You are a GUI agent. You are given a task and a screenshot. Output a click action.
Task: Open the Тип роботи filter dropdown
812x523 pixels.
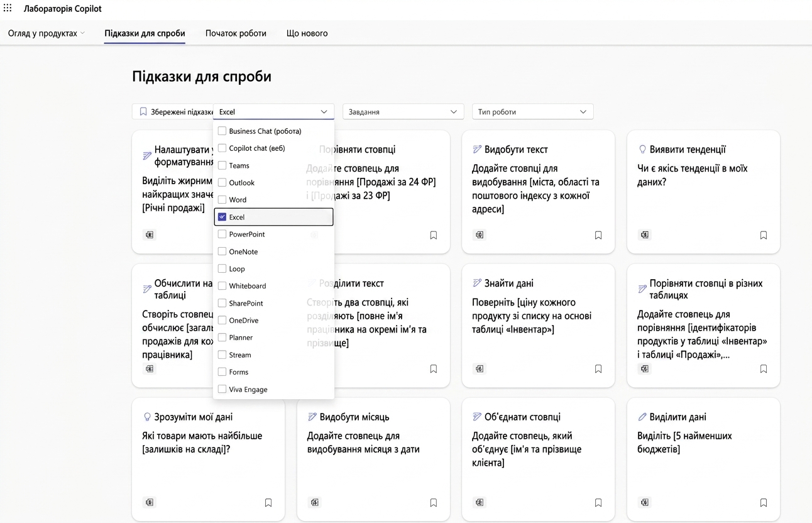pyautogui.click(x=532, y=112)
